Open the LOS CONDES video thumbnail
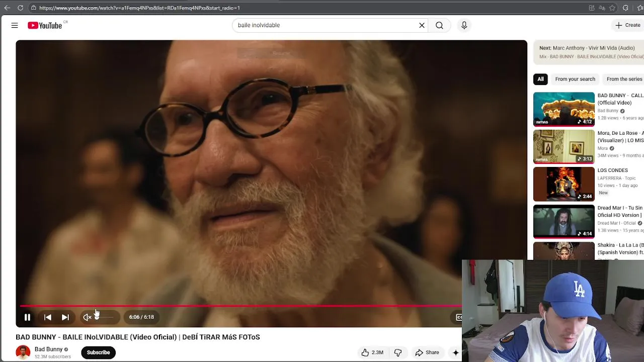This screenshot has width=644, height=362. tap(563, 184)
